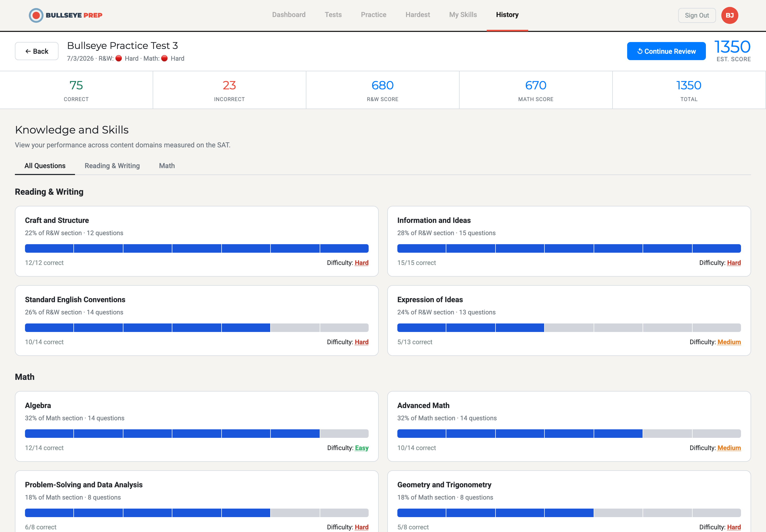Navigate to My Skills
The image size is (766, 532).
click(x=463, y=15)
